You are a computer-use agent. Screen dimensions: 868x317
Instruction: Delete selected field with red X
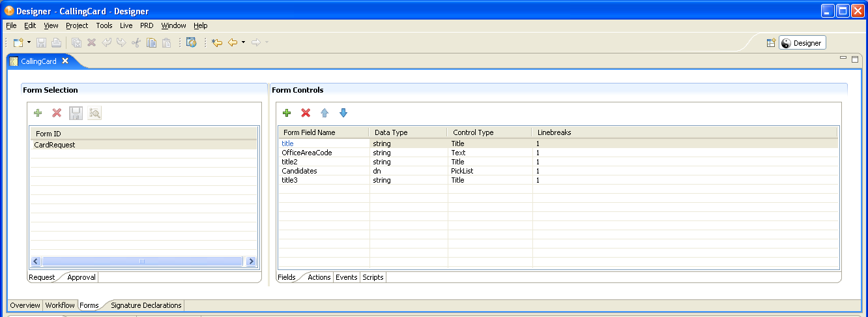coord(306,113)
